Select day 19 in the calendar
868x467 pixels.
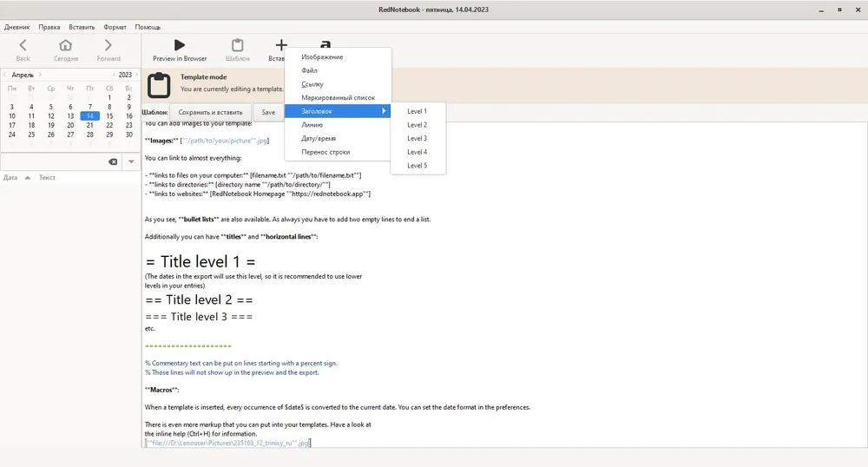click(x=51, y=125)
